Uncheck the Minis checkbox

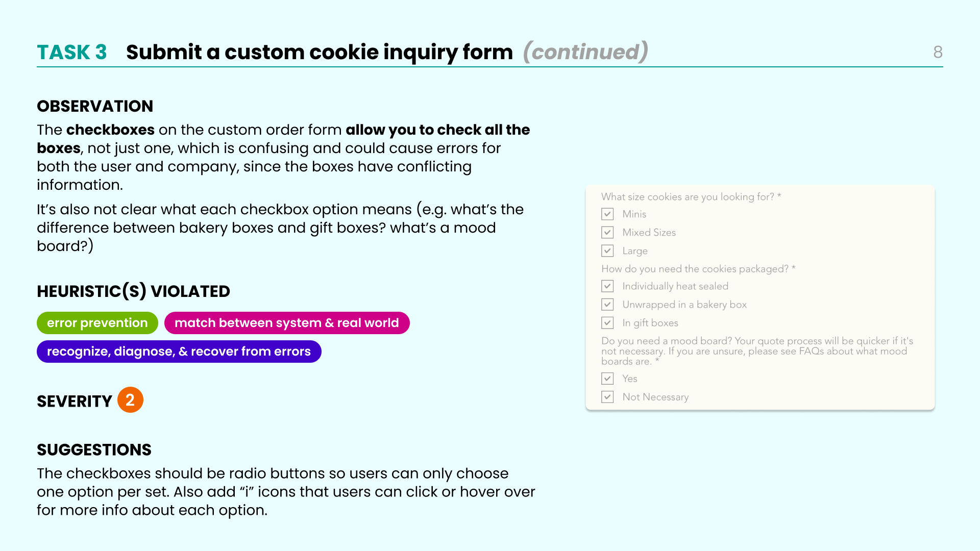coord(607,214)
